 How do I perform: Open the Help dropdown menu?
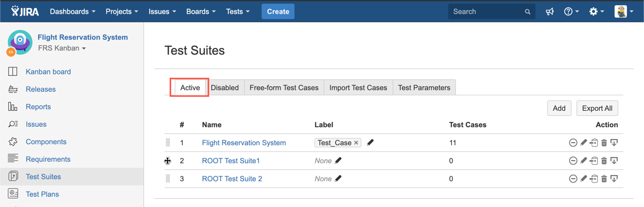[x=571, y=11]
